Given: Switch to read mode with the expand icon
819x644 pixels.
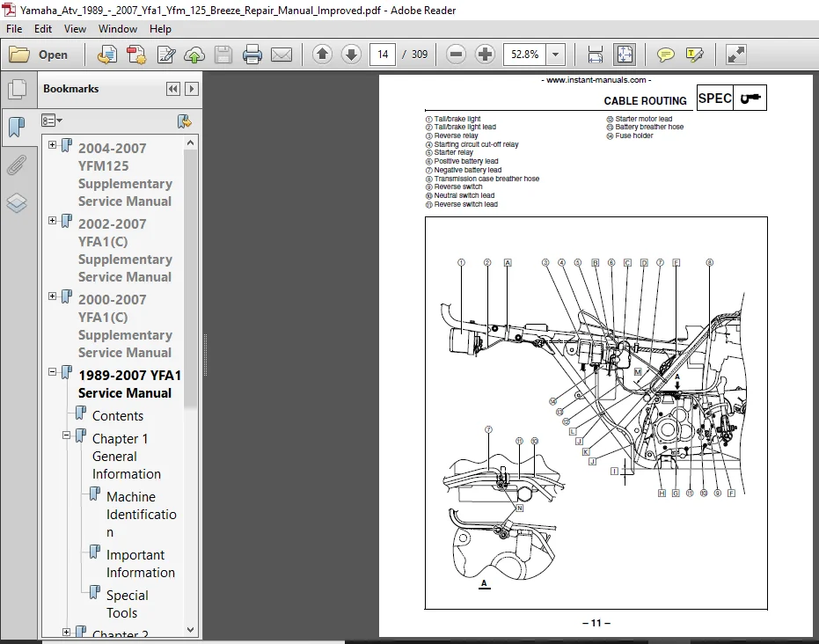Looking at the screenshot, I should [x=736, y=55].
